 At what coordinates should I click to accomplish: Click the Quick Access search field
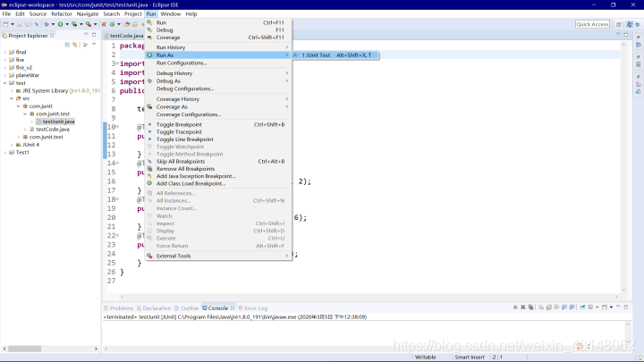pyautogui.click(x=592, y=24)
